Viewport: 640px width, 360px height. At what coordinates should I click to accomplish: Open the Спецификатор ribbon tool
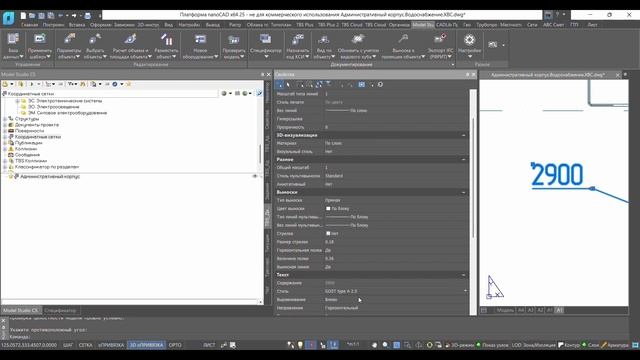point(266,46)
